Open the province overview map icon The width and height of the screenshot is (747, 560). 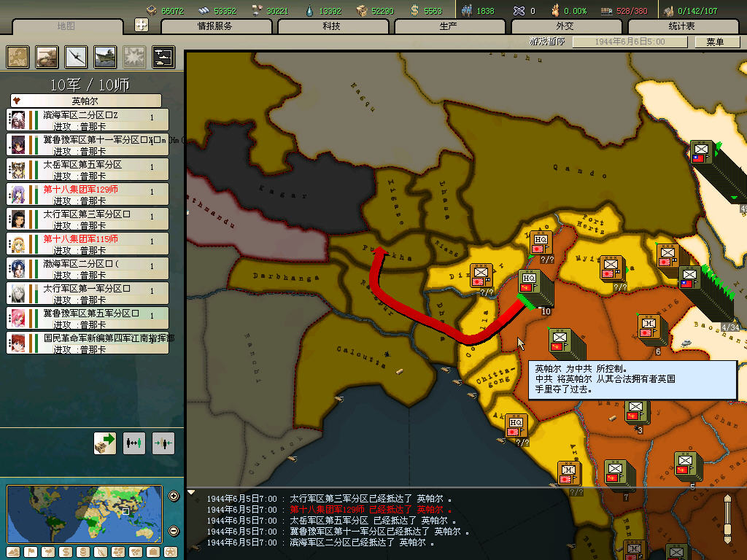[18, 57]
